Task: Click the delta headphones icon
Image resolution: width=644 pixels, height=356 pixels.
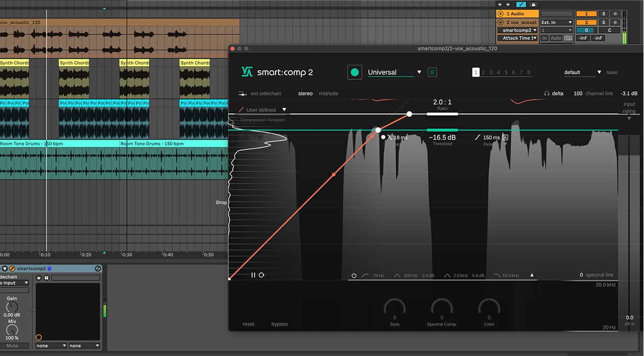Action: (546, 94)
